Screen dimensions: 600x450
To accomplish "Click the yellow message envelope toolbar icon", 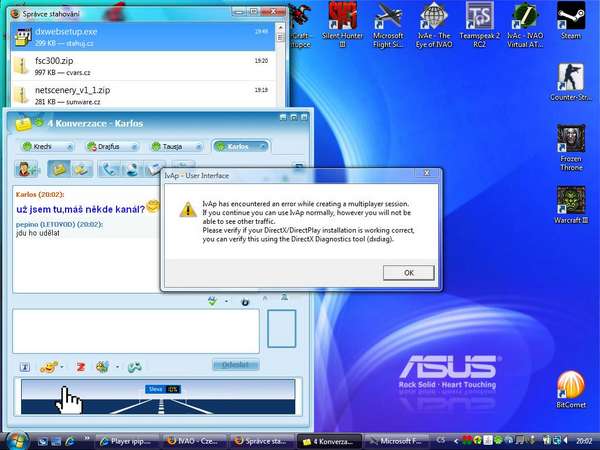I will [x=59, y=169].
